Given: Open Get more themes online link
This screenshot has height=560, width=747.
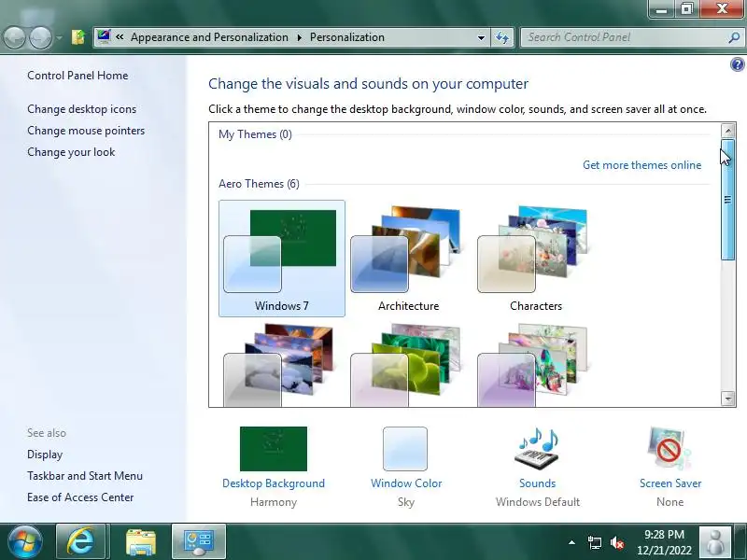Looking at the screenshot, I should pos(641,165).
